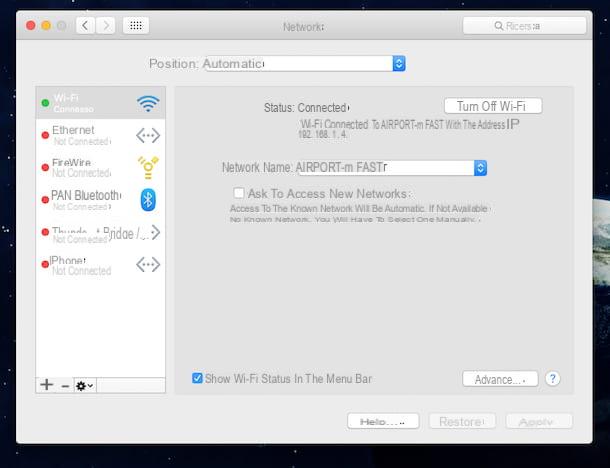This screenshot has width=610, height=468.
Task: Click the Help button at bottom
Action: (x=383, y=421)
